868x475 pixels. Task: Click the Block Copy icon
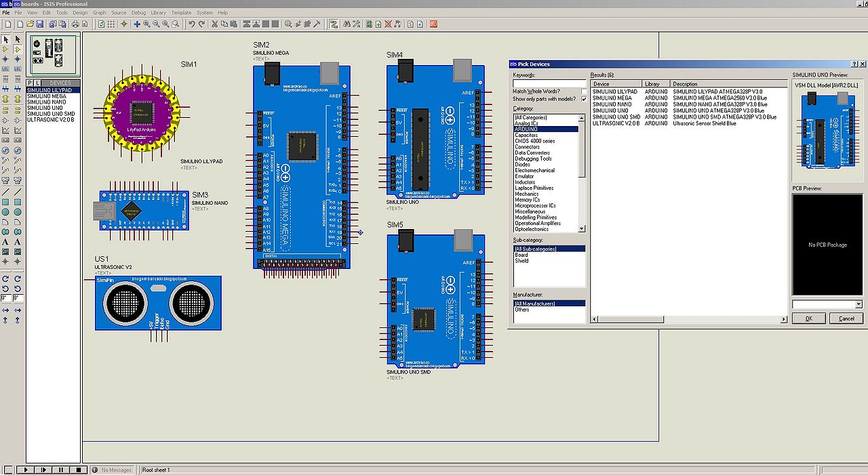247,24
